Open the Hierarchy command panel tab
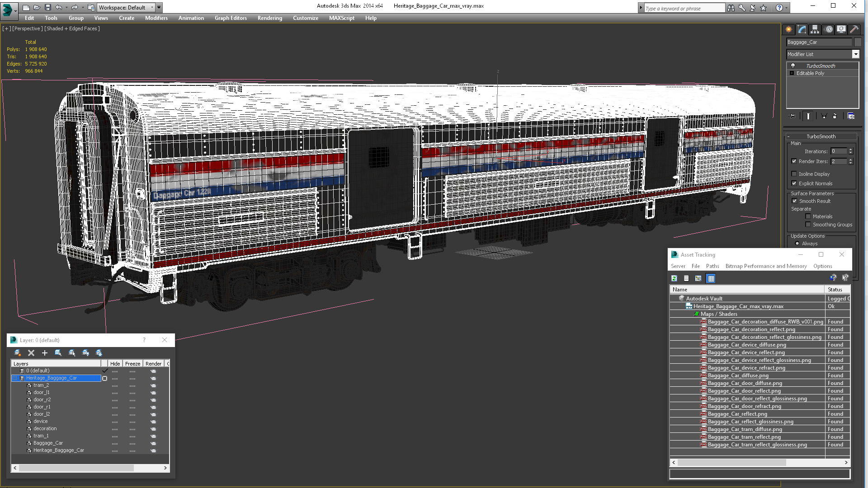This screenshot has height=488, width=868. (815, 29)
